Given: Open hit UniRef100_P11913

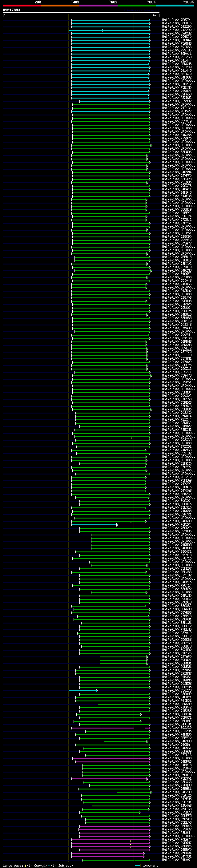Looking at the screenshot, I should [x=177, y=555].
